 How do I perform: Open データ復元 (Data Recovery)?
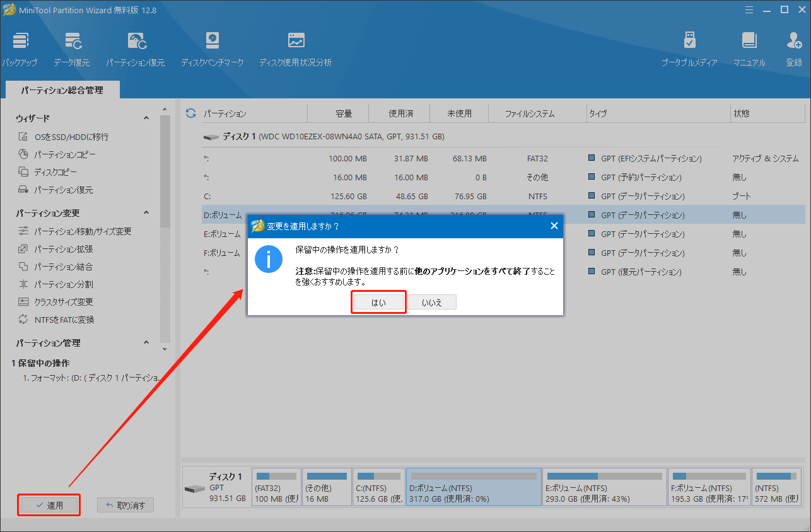(x=71, y=49)
